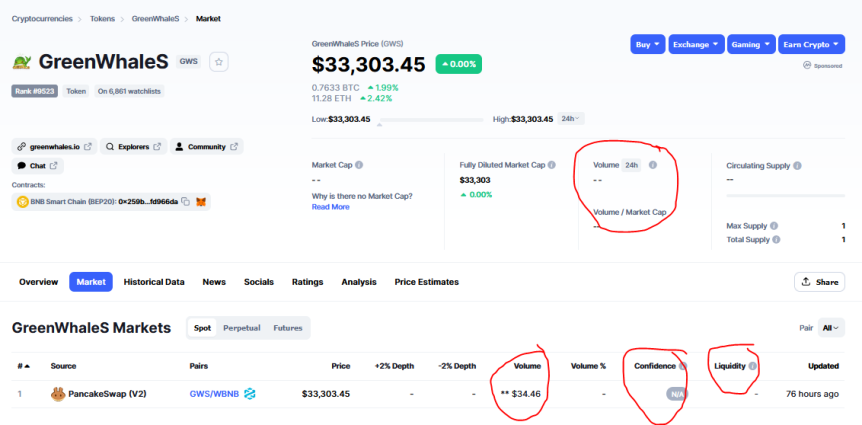Click the ** $34.46 volume value
This screenshot has height=425, width=862.
click(x=521, y=394)
